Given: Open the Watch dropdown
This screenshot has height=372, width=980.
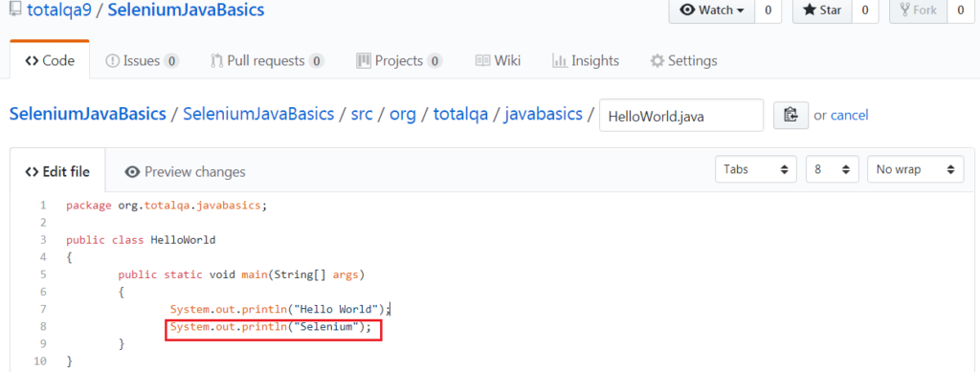Looking at the screenshot, I should click(711, 10).
